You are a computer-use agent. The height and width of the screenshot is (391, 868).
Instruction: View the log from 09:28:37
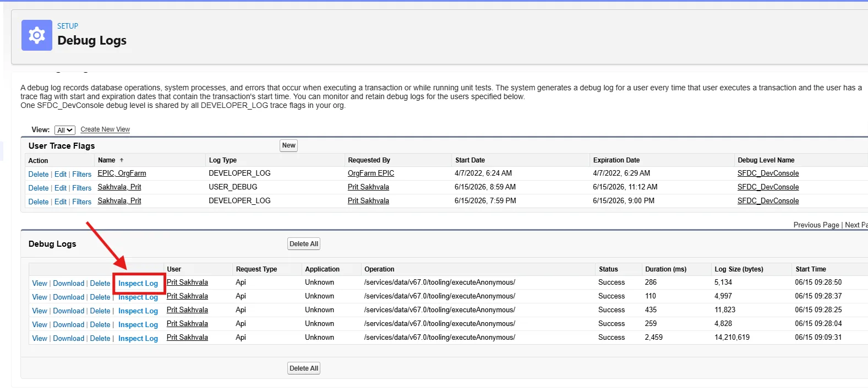point(40,297)
